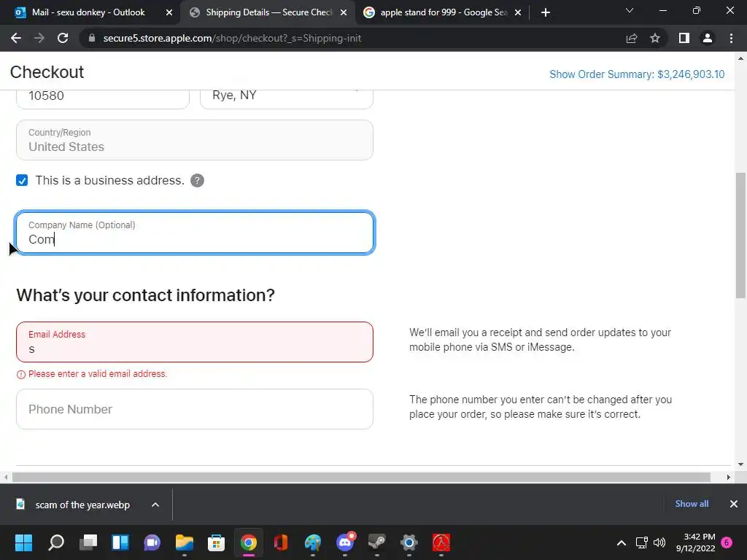
Task: Open tab search chevron
Action: click(630, 10)
